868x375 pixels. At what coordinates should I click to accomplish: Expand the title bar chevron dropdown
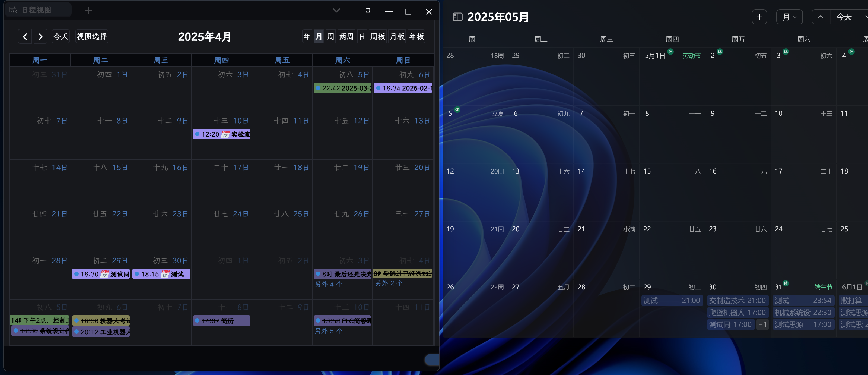tap(336, 10)
